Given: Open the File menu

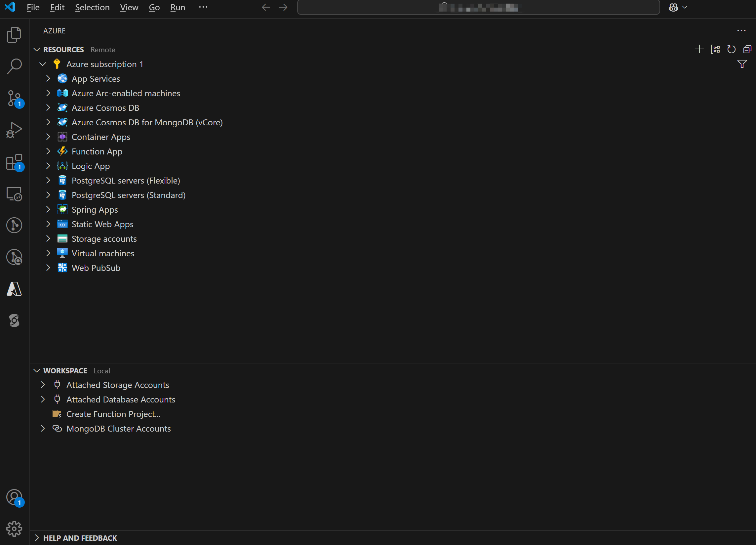Looking at the screenshot, I should click(33, 7).
